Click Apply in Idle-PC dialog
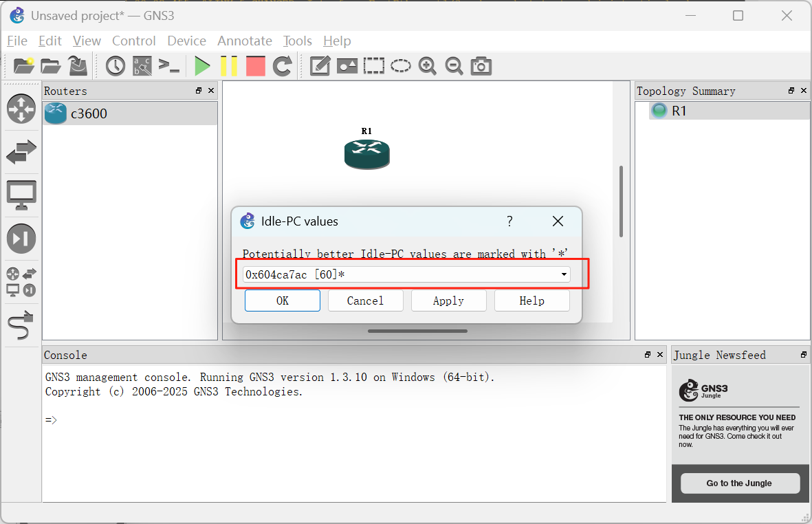This screenshot has width=812, height=524. tap(448, 301)
